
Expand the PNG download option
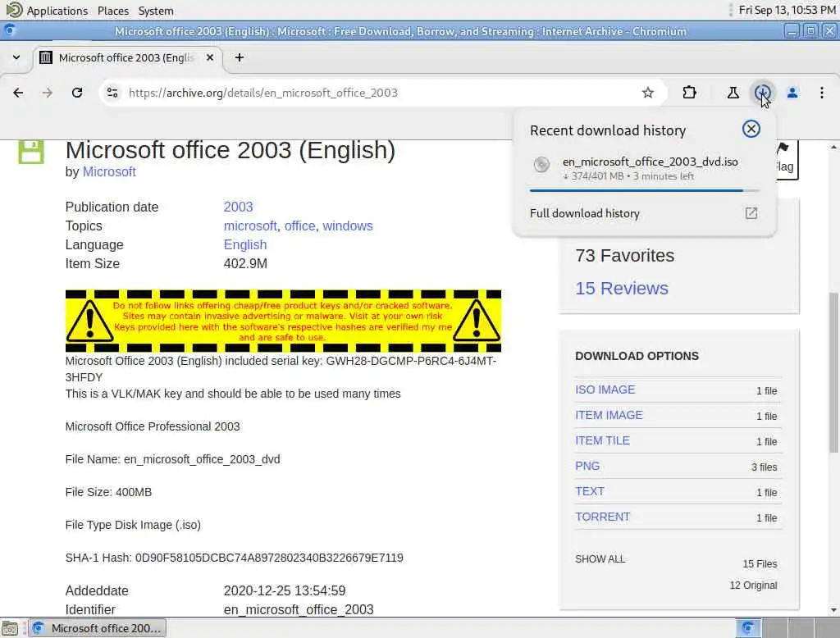[x=587, y=466]
